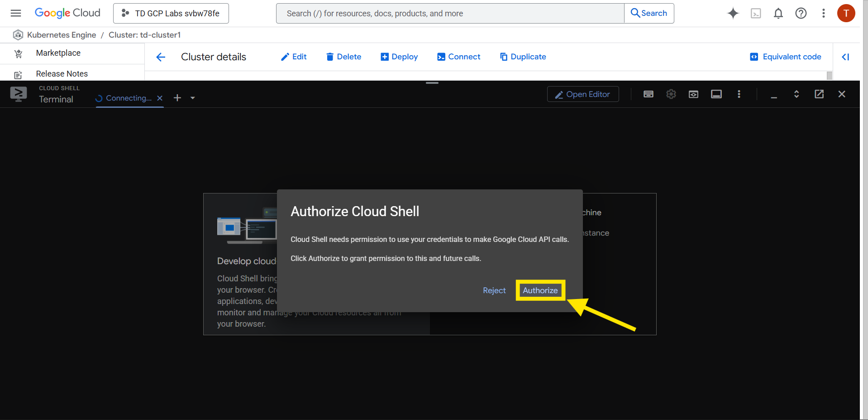
Task: Open Marketplace in the sidebar
Action: tap(58, 53)
